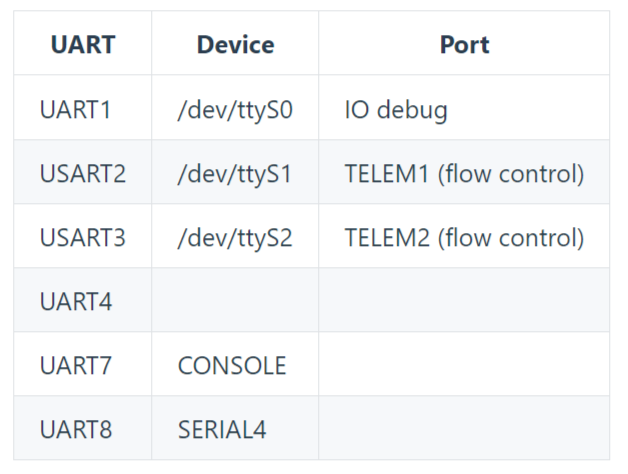
Task: Click the SERIAL4 device entry
Action: pos(222,429)
